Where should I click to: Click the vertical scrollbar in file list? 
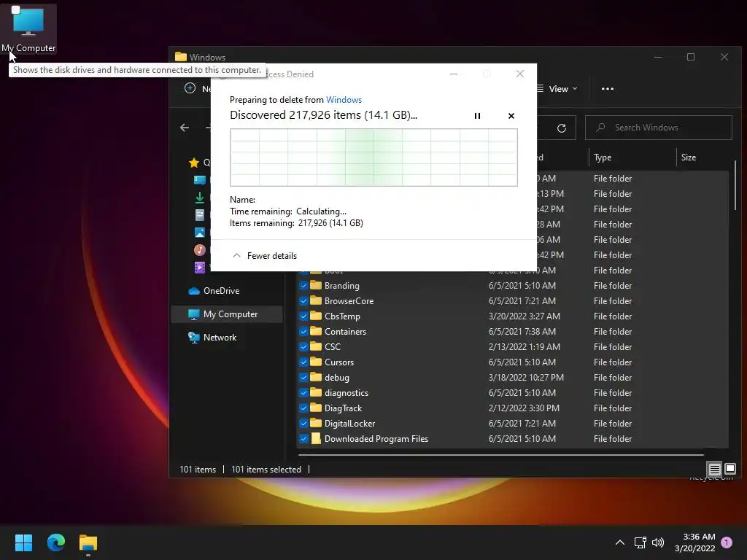(x=735, y=184)
